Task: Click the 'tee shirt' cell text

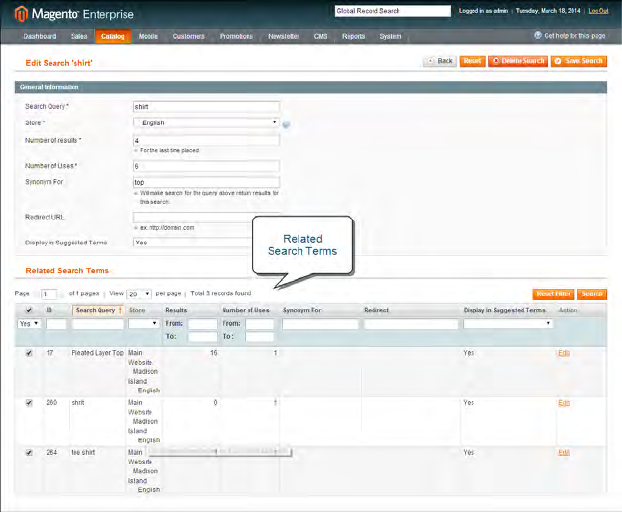Action: (x=83, y=453)
